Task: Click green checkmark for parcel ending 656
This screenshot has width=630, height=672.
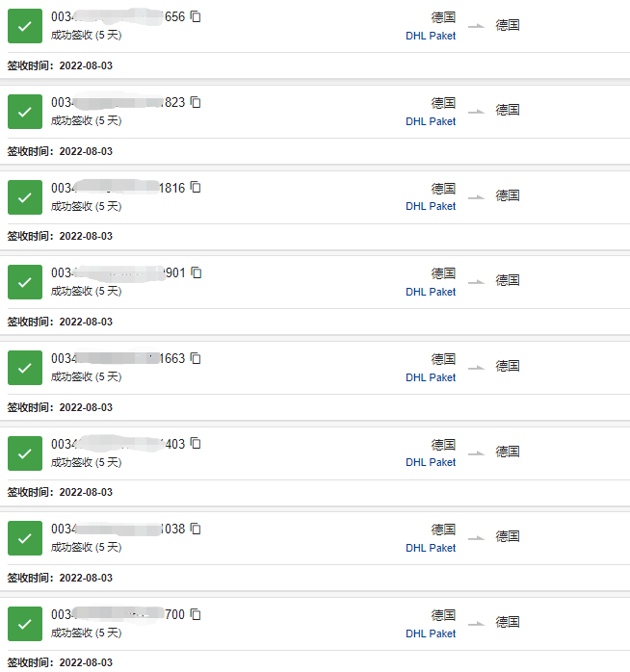Action: coord(25,26)
